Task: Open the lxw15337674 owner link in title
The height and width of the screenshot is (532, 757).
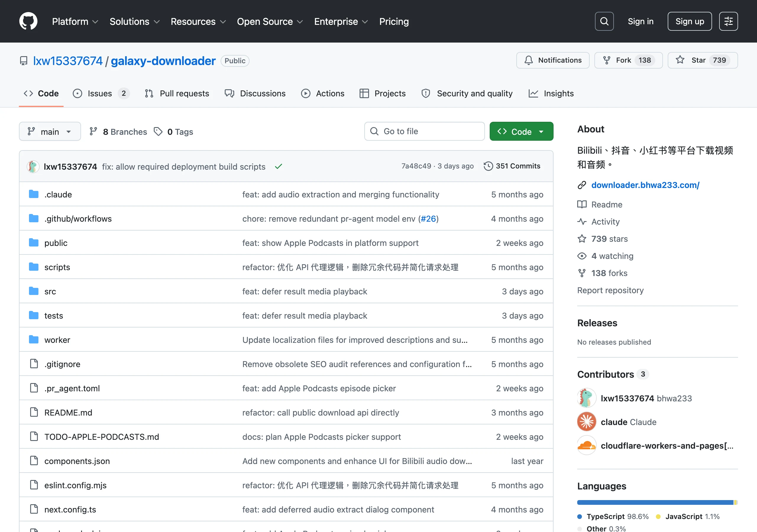Action: coord(68,61)
